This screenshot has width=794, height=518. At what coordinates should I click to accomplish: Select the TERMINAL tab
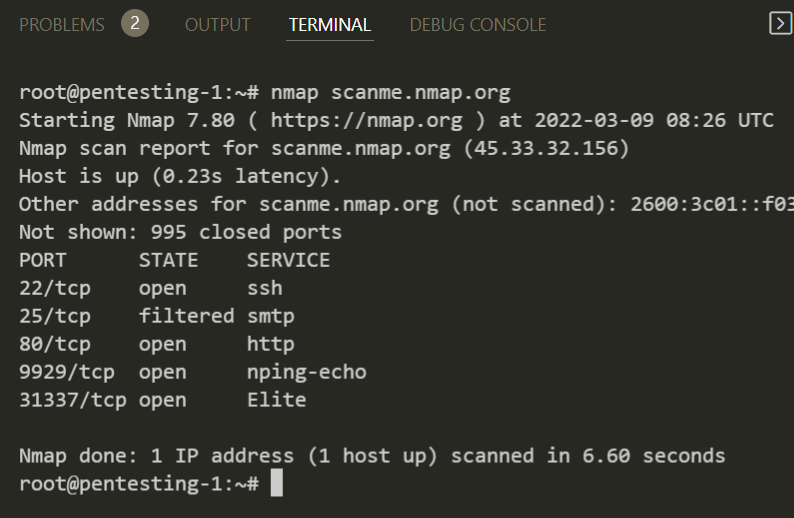(329, 25)
